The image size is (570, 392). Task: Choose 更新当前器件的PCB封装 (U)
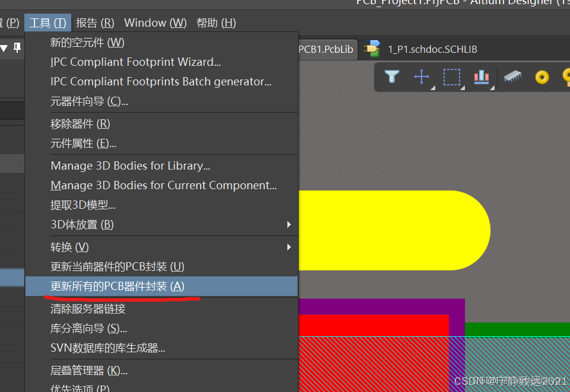click(161, 267)
